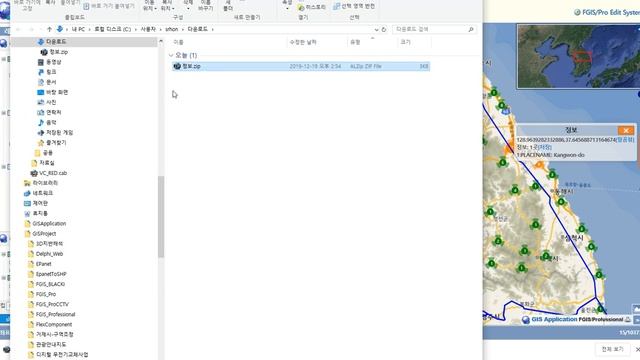
Task: Click 이름 바꾸기 in the ribbon
Action: click(206, 6)
